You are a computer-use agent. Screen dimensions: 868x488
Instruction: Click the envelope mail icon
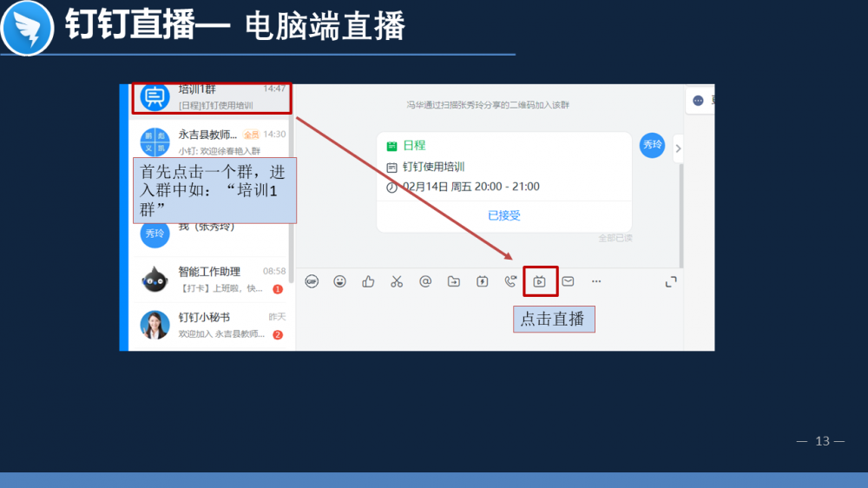(x=568, y=281)
